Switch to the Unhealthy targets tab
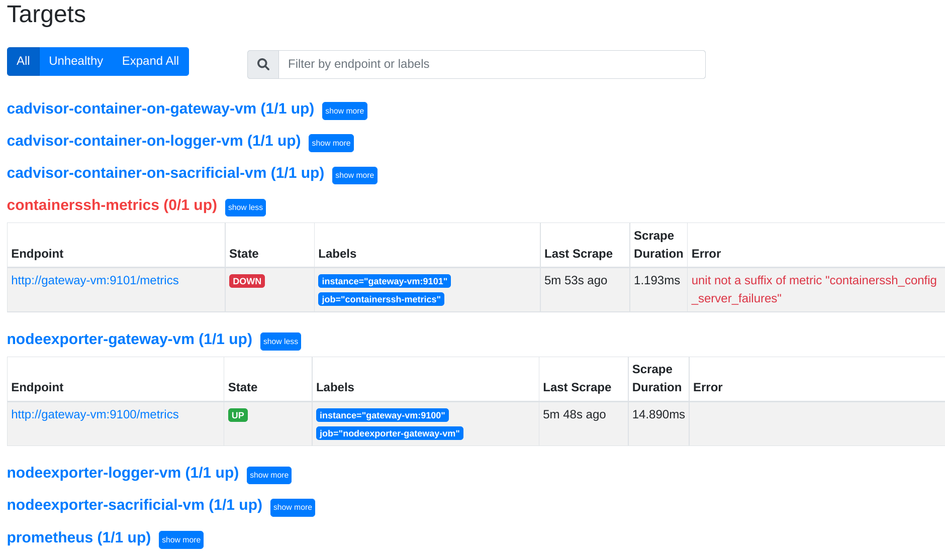The width and height of the screenshot is (945, 560). (x=75, y=61)
